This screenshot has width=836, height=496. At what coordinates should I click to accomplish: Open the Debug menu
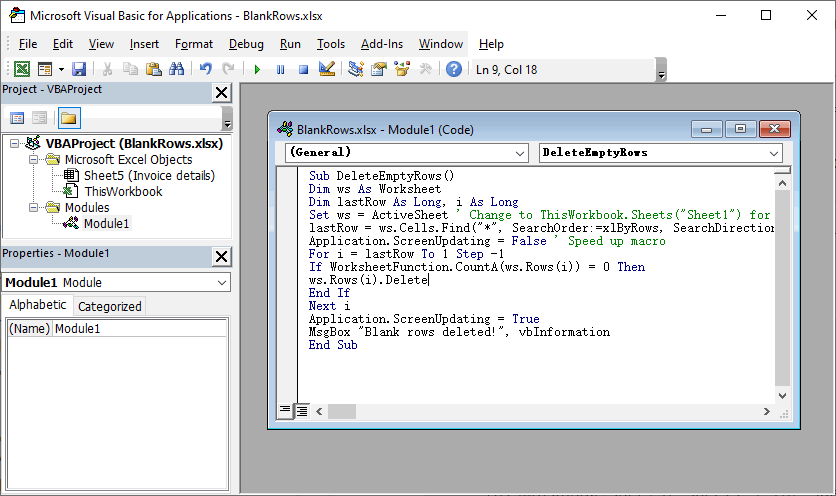(x=246, y=44)
